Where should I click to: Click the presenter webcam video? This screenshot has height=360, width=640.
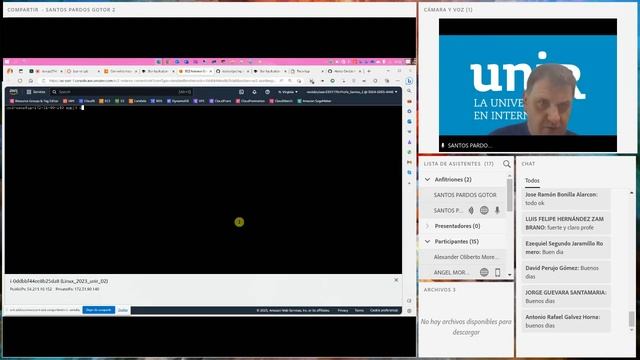(528, 85)
